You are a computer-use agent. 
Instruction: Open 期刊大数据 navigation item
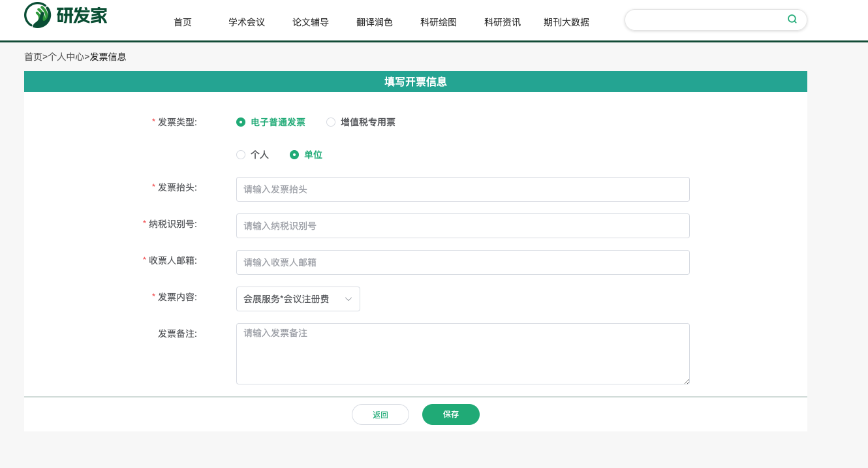(566, 22)
